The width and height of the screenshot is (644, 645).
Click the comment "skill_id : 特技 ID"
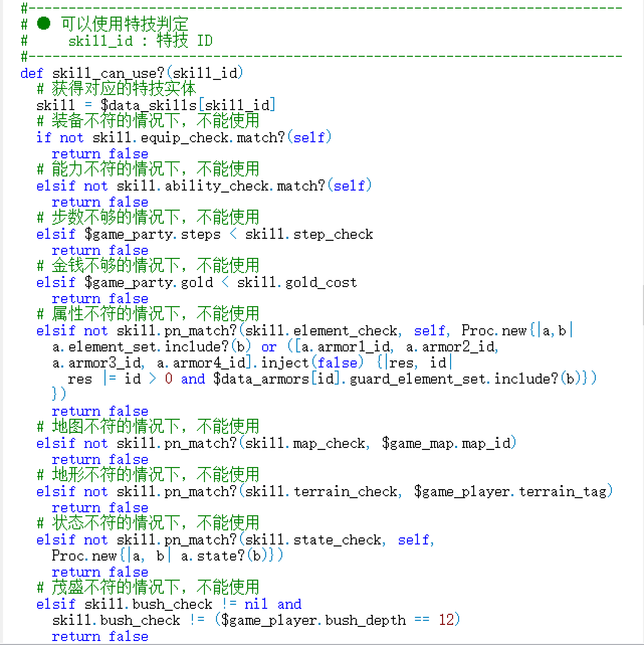(141, 40)
